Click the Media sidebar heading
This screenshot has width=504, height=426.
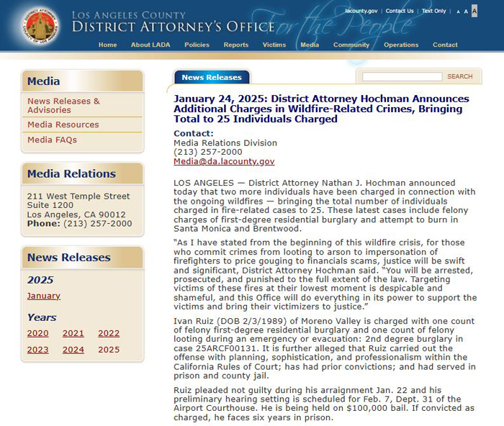click(43, 81)
